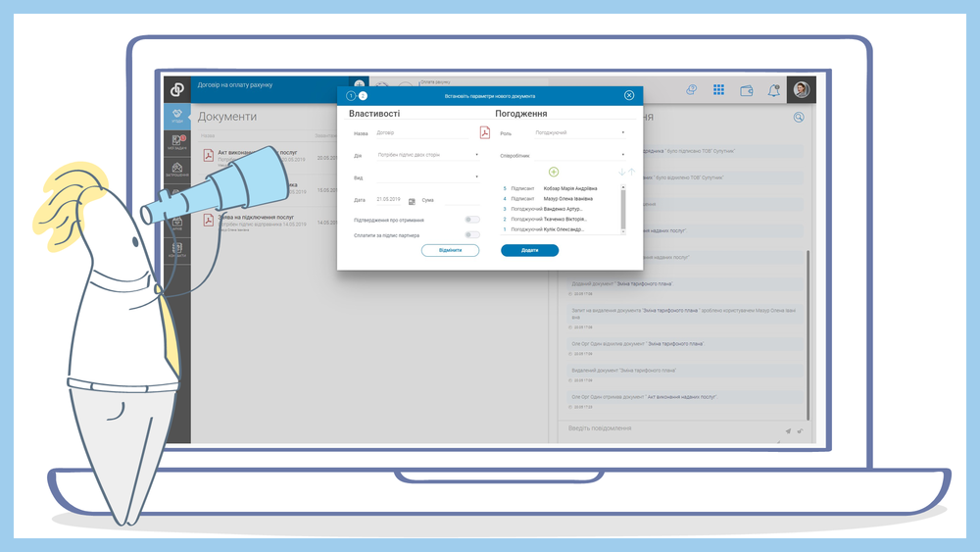980x552 pixels.
Task: Open the calendar date picker icon
Action: pyautogui.click(x=412, y=200)
